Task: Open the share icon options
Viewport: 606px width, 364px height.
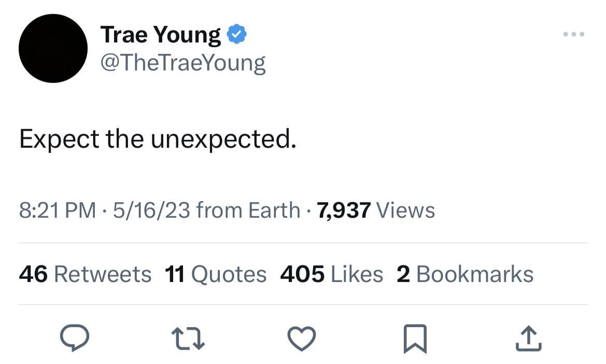Action: coord(530,339)
